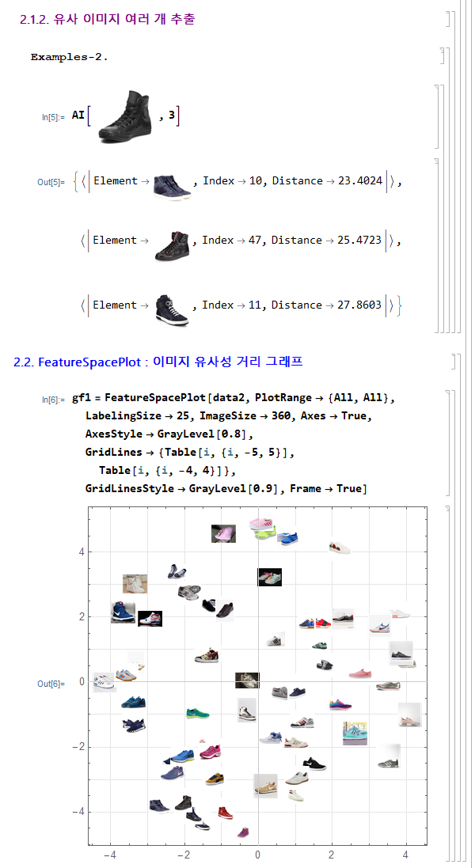Click the Distance value 23.4024
This screenshot has width=475, height=868.
(x=359, y=181)
